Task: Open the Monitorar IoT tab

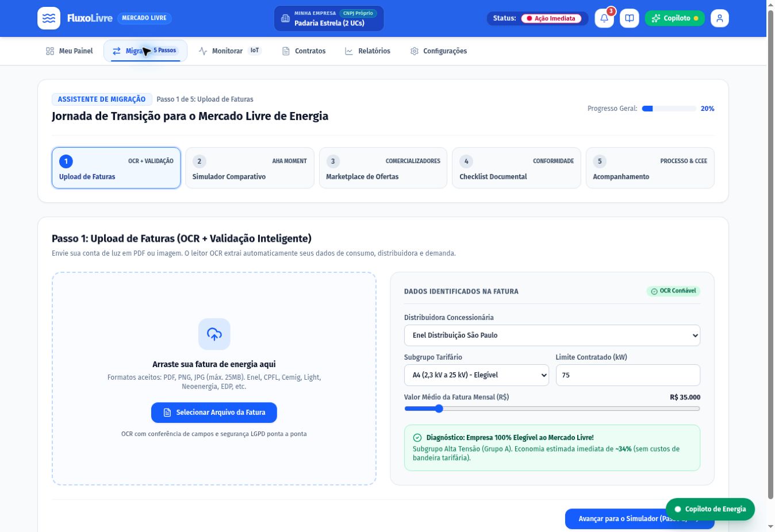Action: click(x=230, y=51)
